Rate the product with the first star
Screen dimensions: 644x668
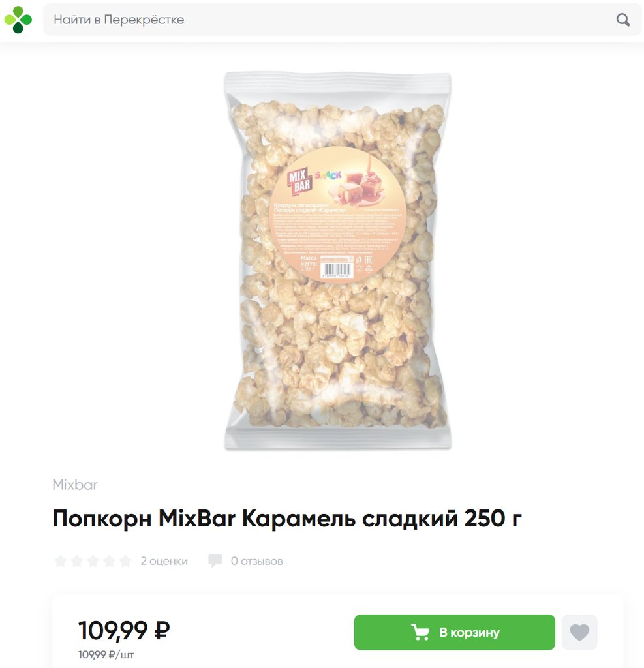[61, 561]
